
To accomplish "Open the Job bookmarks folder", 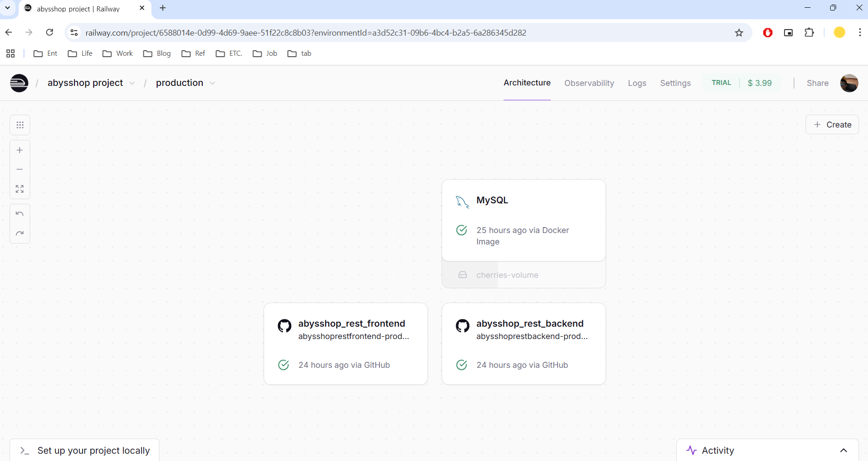I will (x=265, y=53).
